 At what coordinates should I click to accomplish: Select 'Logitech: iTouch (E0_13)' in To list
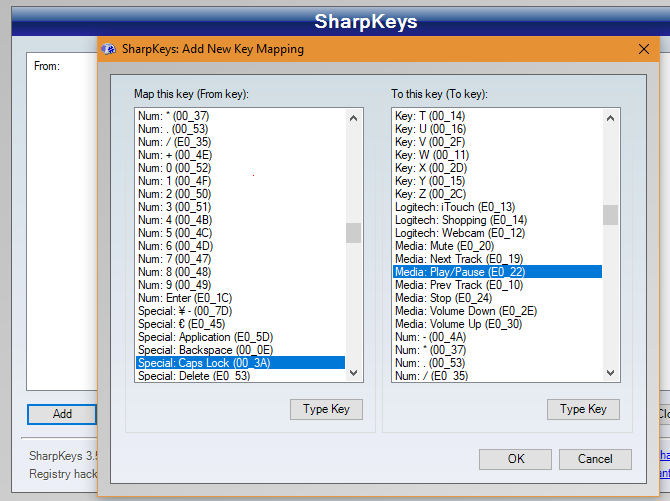(497, 207)
